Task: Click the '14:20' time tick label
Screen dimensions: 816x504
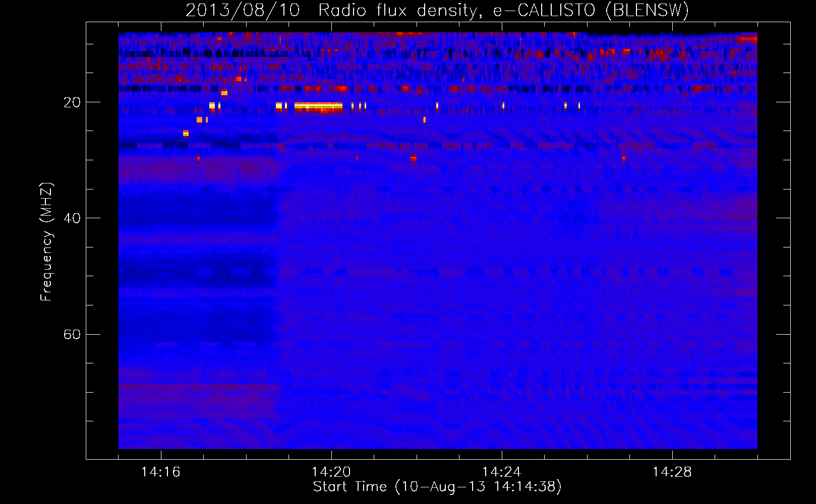Action: 331,472
